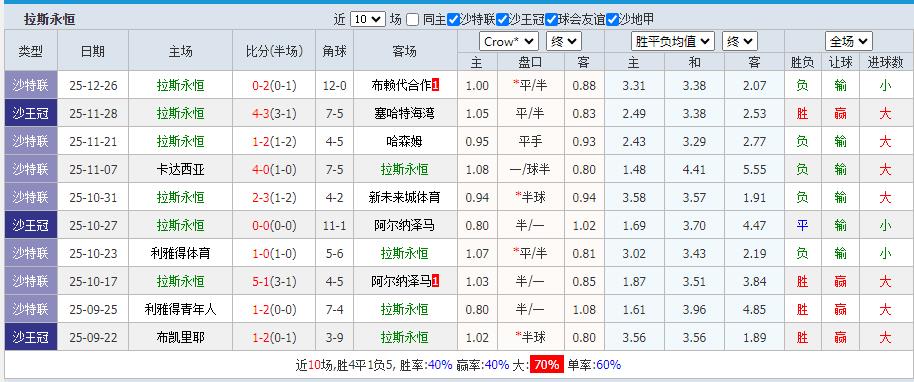Screen dimensions: 914x382
Task: Open score 0-0 of the 25-10-27 match
Action: click(260, 225)
